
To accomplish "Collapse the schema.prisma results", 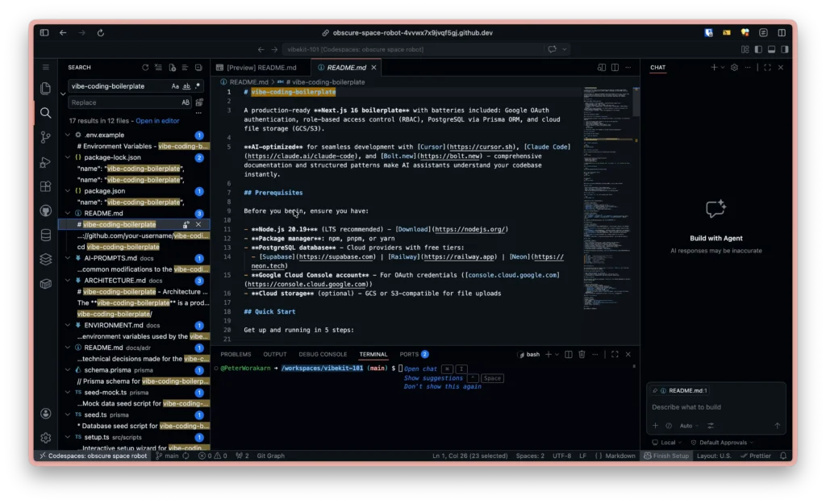I will click(x=68, y=370).
